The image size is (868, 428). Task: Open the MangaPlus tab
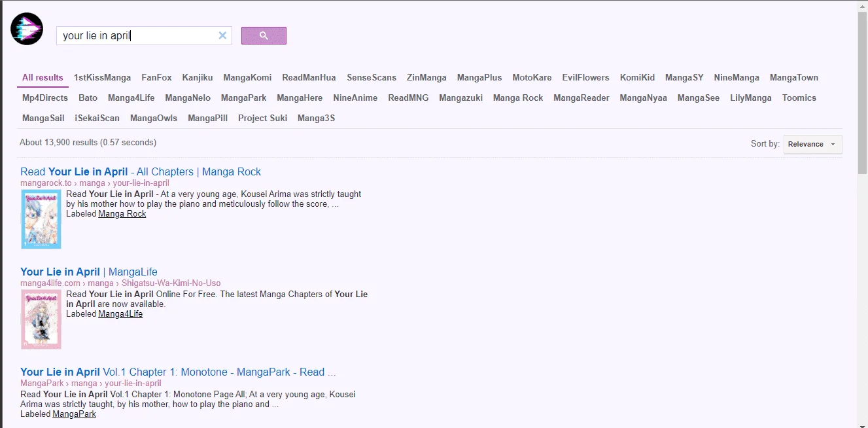pyautogui.click(x=479, y=77)
